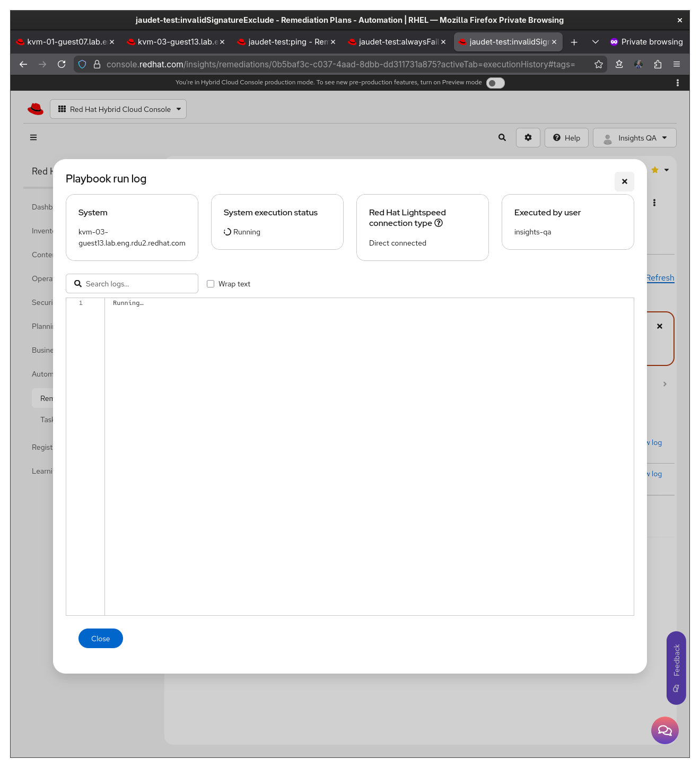
Task: Reload the current page
Action: point(62,64)
